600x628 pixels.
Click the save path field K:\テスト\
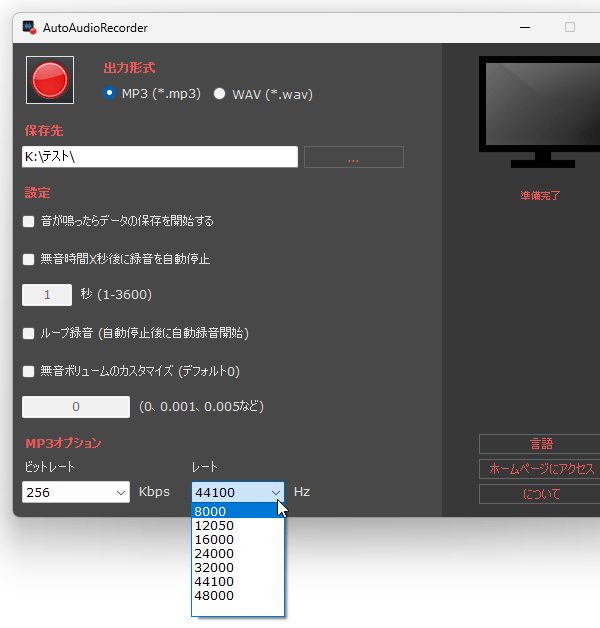[x=160, y=157]
